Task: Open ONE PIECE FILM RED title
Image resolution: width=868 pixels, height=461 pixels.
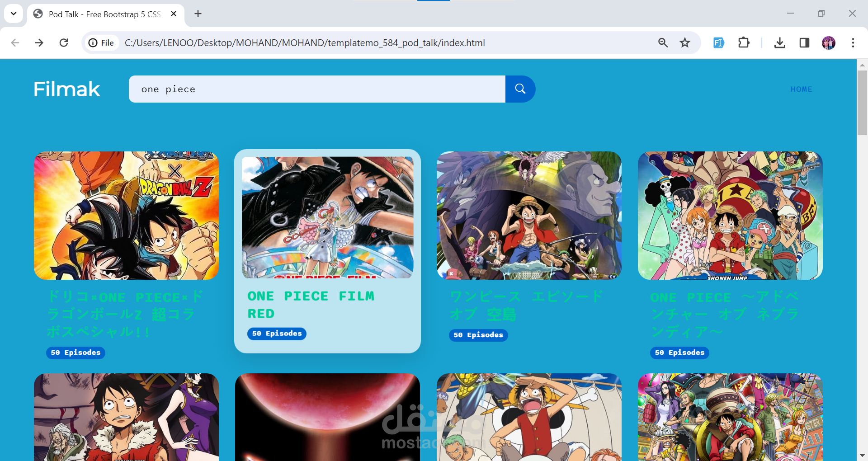Action: point(311,305)
